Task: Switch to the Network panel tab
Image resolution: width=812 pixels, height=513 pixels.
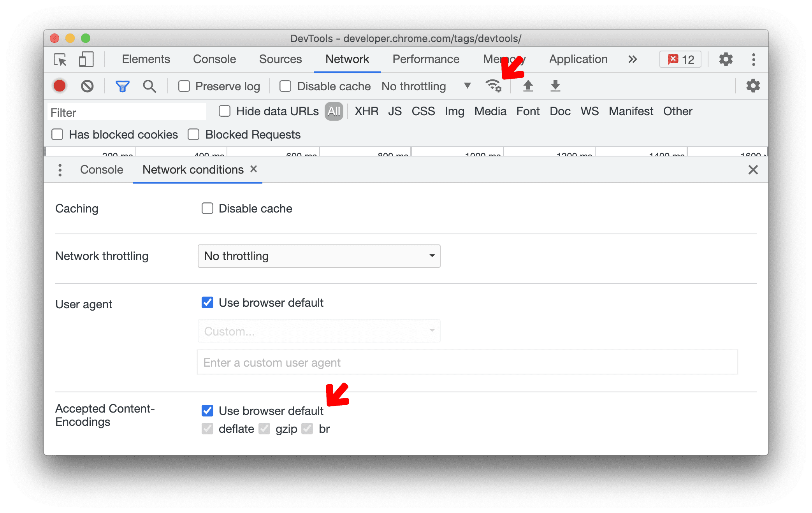Action: (346, 59)
